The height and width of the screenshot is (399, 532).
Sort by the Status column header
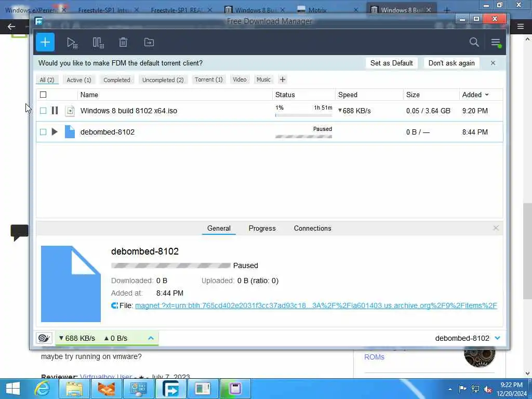(303, 95)
